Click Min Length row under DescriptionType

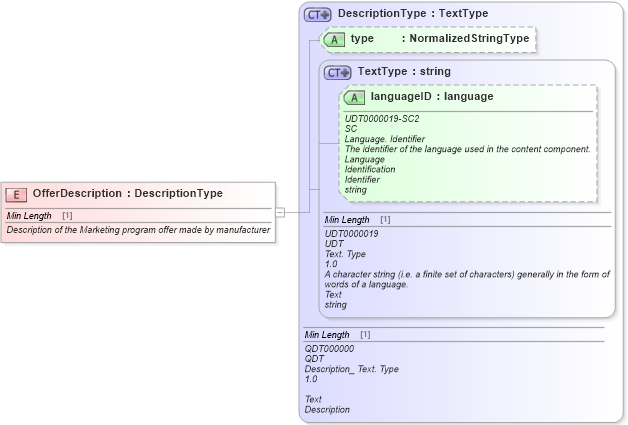click(x=454, y=334)
